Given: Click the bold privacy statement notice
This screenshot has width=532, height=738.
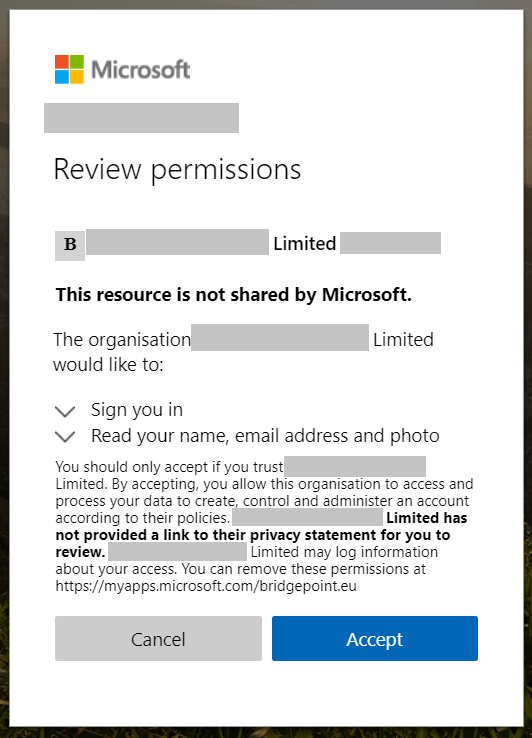Looking at the screenshot, I should pyautogui.click(x=261, y=535).
